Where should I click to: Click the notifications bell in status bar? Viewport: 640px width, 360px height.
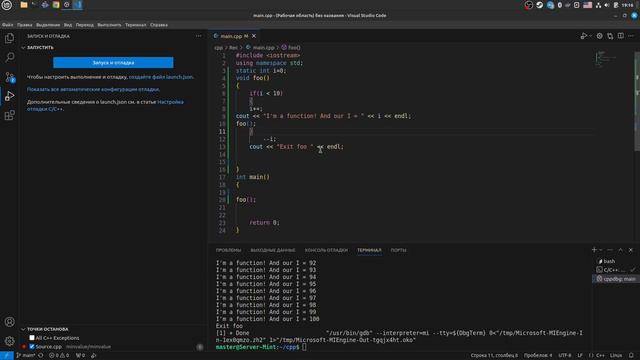coord(631,356)
